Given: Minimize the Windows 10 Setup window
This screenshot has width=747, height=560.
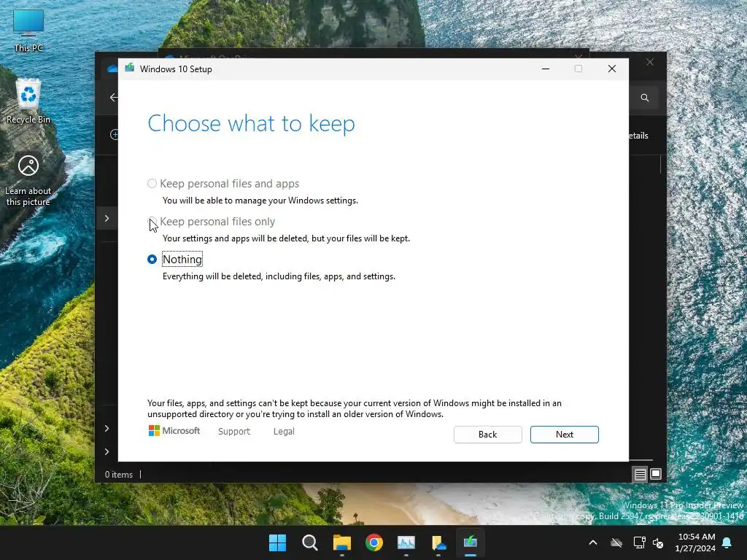Looking at the screenshot, I should [x=546, y=69].
